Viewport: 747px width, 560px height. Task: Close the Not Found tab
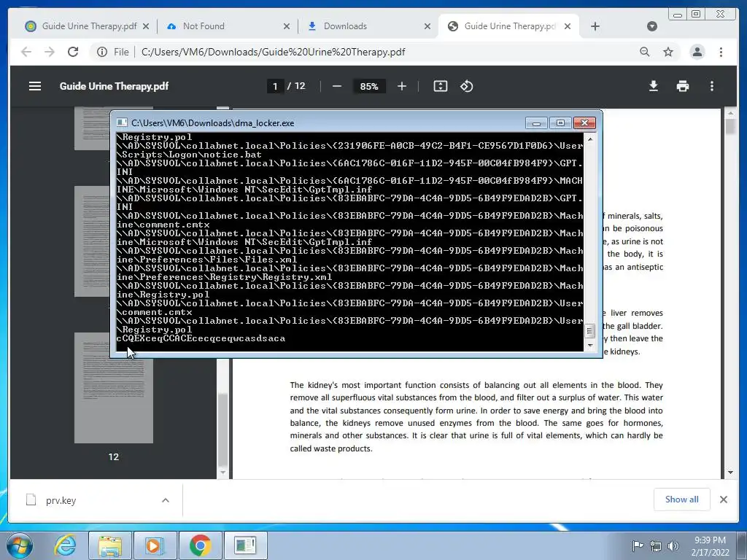286,26
